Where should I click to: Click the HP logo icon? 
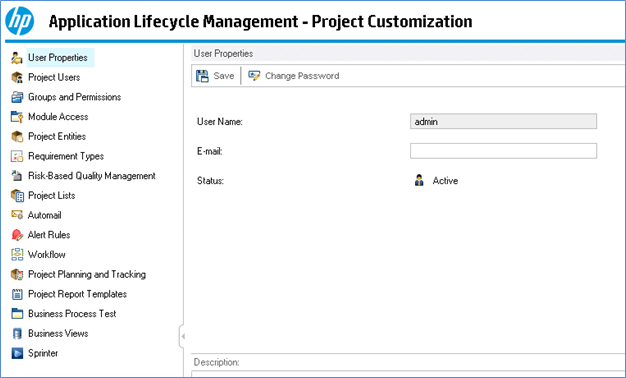pos(20,21)
